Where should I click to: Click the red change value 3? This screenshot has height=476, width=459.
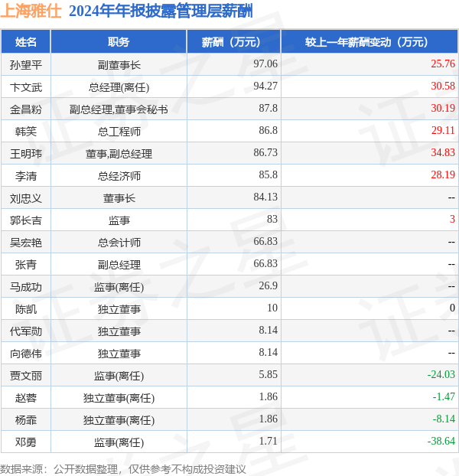[x=452, y=219]
